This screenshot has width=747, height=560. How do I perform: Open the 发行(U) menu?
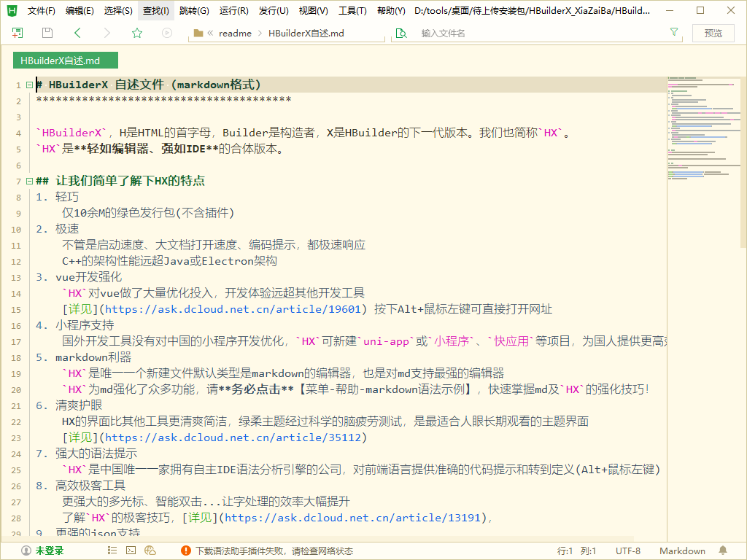274,10
